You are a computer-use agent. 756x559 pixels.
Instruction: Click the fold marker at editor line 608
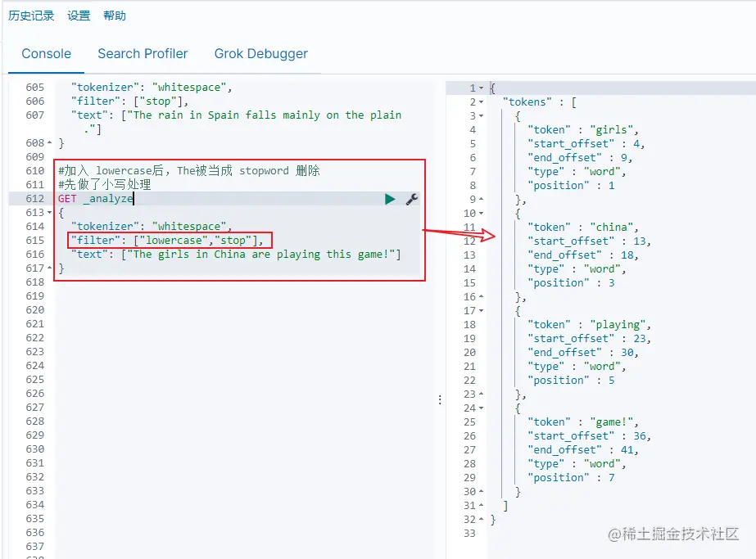[50, 142]
